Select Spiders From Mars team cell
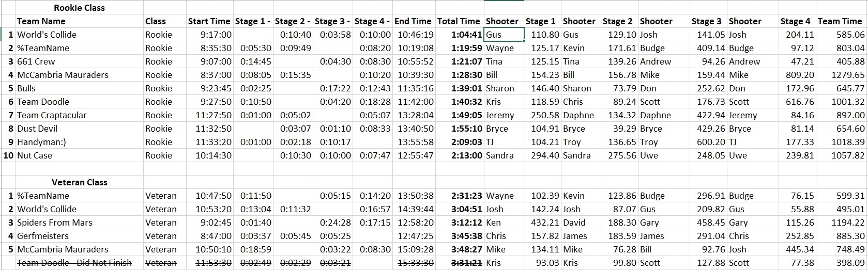This screenshot has height=270, width=868. (80, 223)
